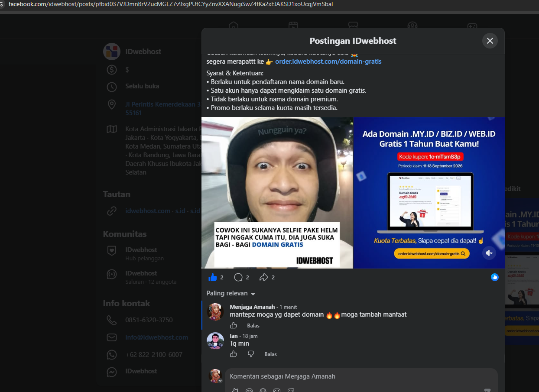Open order.idwebhost.com/domain-gratis link
This screenshot has height=392, width=539.
click(328, 62)
